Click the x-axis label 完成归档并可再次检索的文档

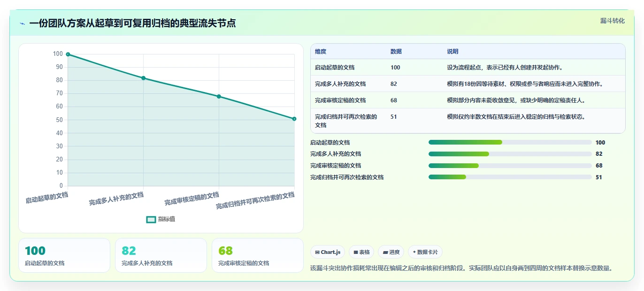click(x=256, y=200)
